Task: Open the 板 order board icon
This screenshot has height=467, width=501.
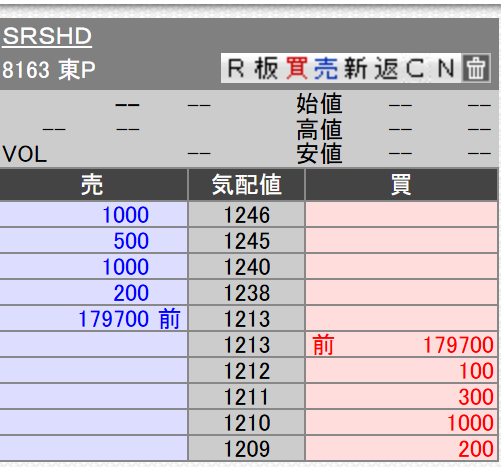Action: (x=266, y=68)
